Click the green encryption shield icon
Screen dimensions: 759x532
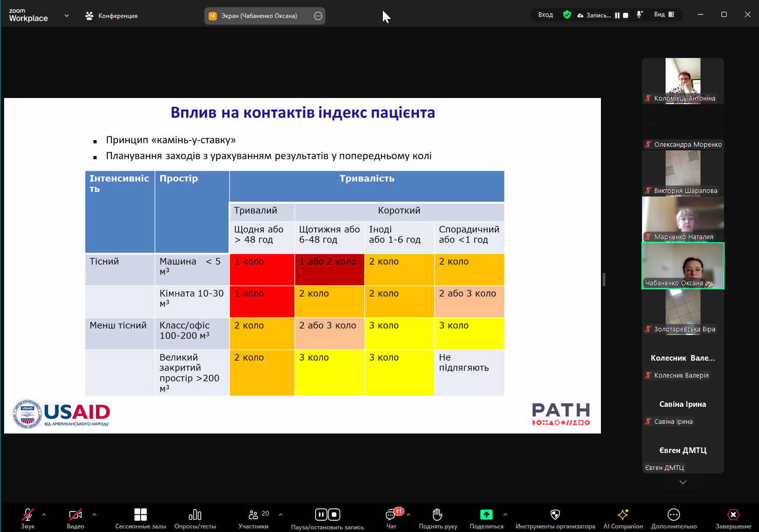coord(567,15)
